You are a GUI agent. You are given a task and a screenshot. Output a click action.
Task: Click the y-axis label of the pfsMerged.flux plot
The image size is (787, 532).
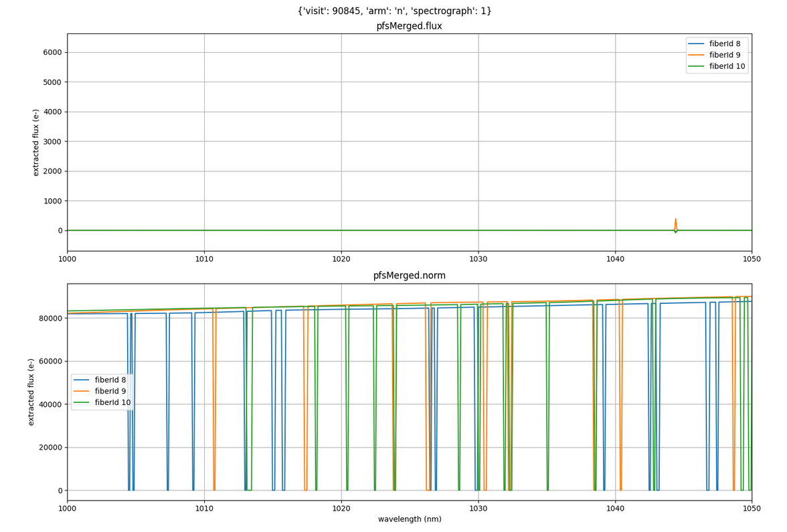tap(37, 143)
